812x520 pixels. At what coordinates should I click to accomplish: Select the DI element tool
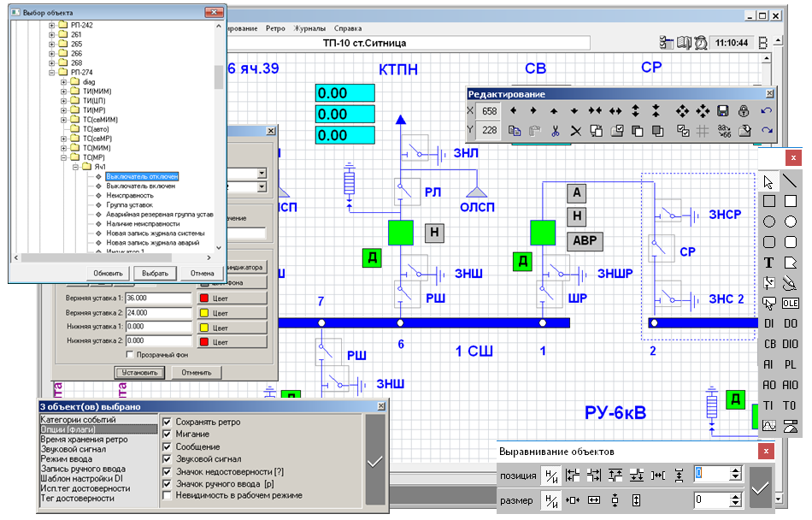768,323
